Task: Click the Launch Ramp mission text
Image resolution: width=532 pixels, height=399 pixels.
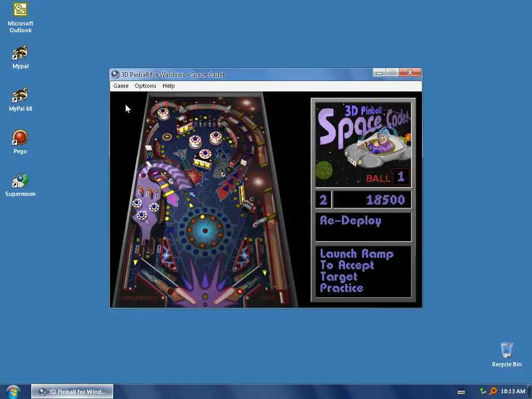Action: tap(356, 271)
